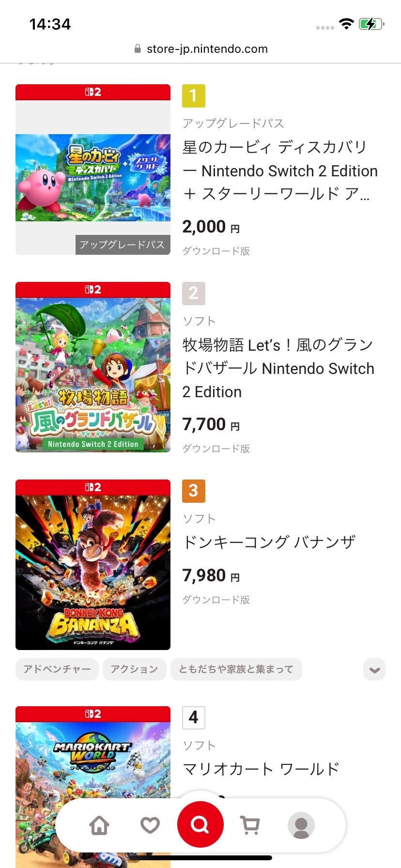Image resolution: width=401 pixels, height=868 pixels.
Task: Open the account profile avatar icon
Action: (x=301, y=825)
